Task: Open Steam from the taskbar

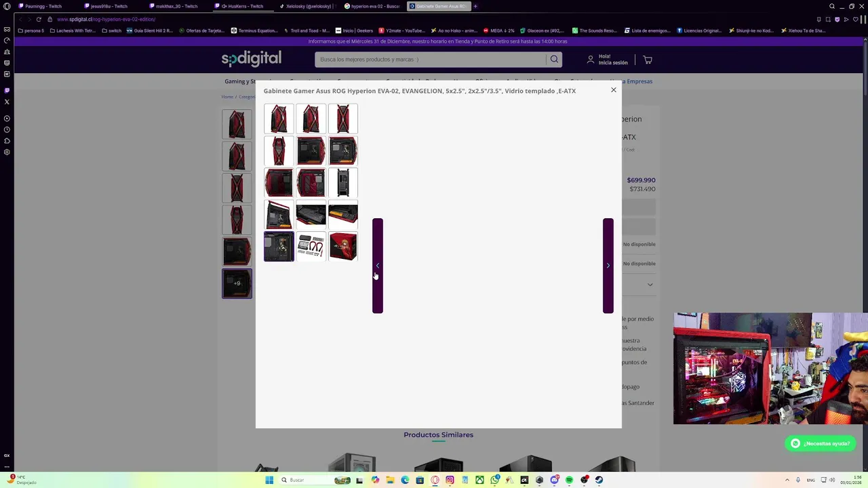Action: pos(599,480)
